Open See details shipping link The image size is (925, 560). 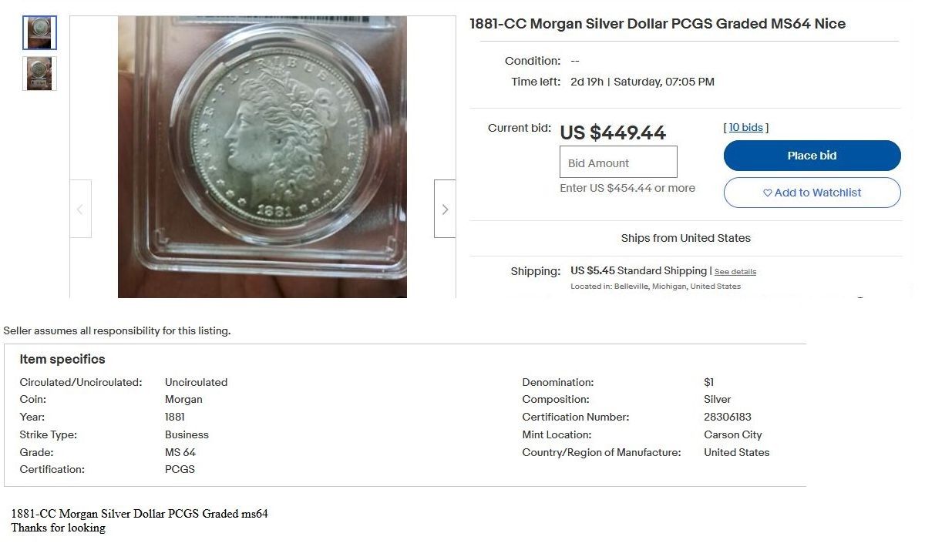click(735, 272)
